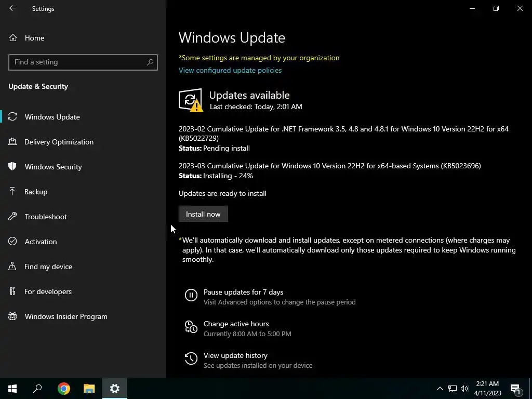Screen dimensions: 532x399
Task: Open the network status tray icon
Action: click(x=453, y=389)
